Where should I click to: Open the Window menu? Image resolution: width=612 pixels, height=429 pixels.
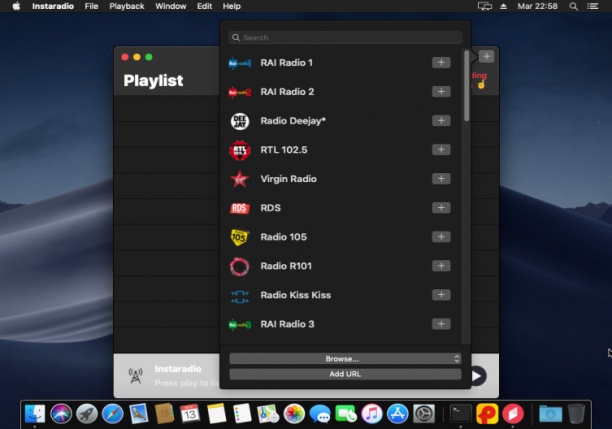tap(171, 6)
